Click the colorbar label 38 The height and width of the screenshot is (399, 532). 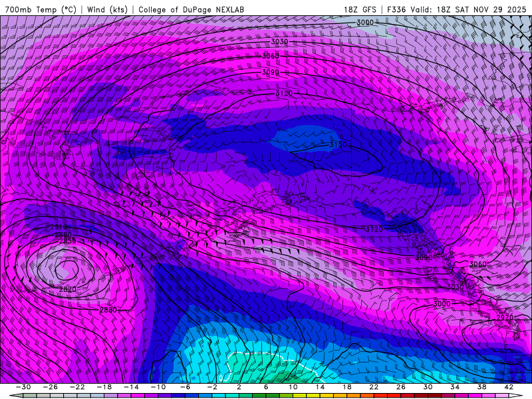coord(481,387)
